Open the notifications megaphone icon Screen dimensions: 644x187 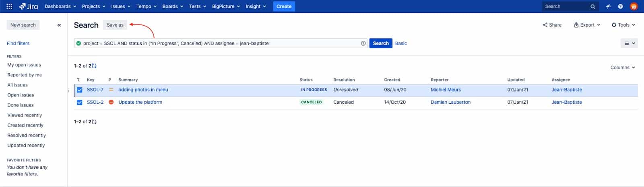(608, 6)
